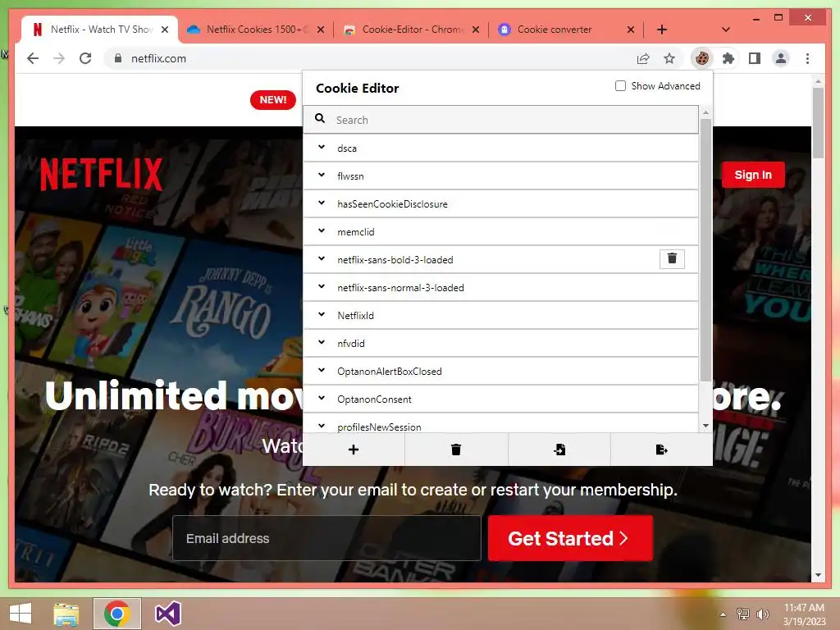The image size is (840, 630).
Task: Open the Chrome profile avatar
Action: coord(781,58)
